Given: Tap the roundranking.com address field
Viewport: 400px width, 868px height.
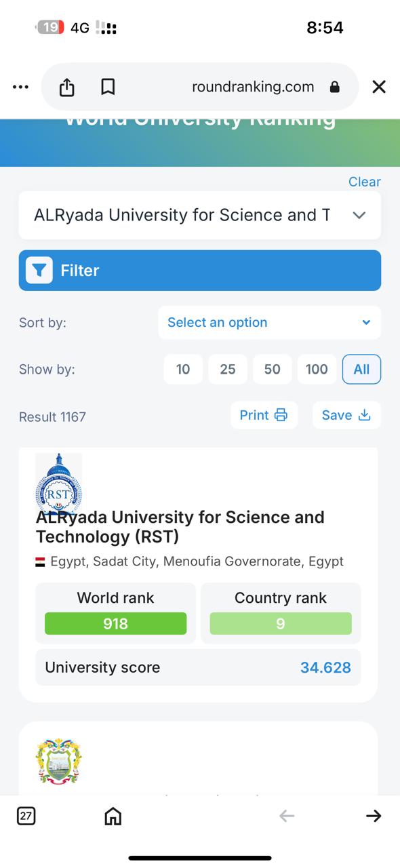Looking at the screenshot, I should pyautogui.click(x=253, y=87).
